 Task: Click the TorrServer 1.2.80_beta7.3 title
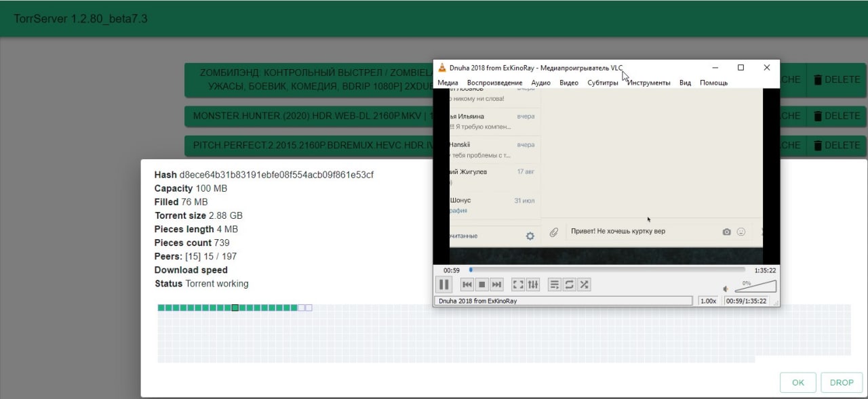(81, 18)
